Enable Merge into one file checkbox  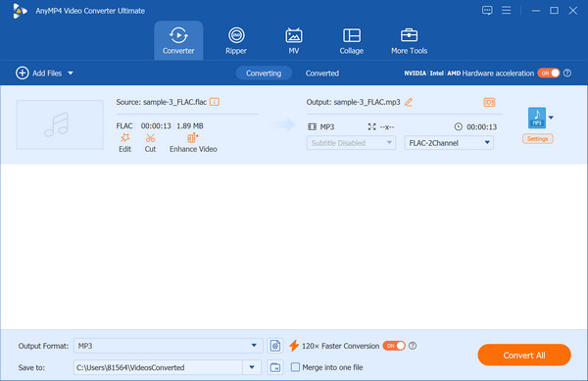pos(296,367)
